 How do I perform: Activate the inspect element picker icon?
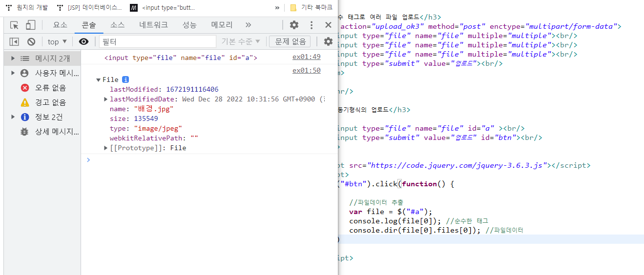tap(14, 25)
